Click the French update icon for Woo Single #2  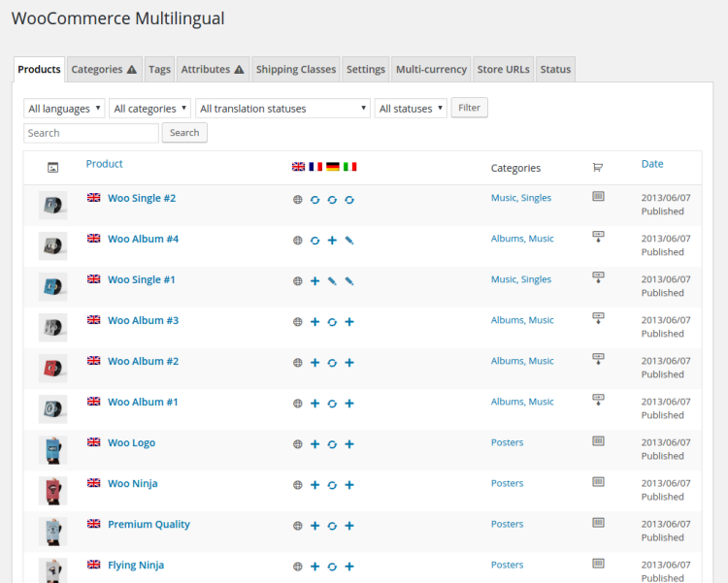[x=314, y=199]
